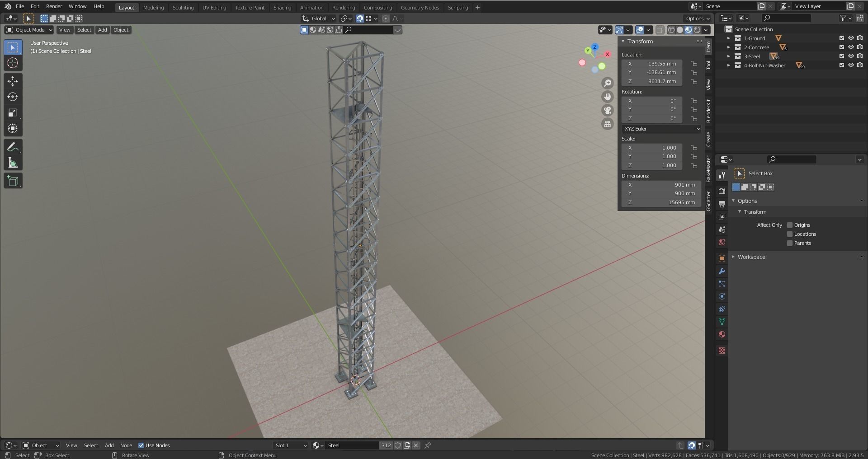
Task: Toggle camera view gizmo button
Action: click(608, 110)
